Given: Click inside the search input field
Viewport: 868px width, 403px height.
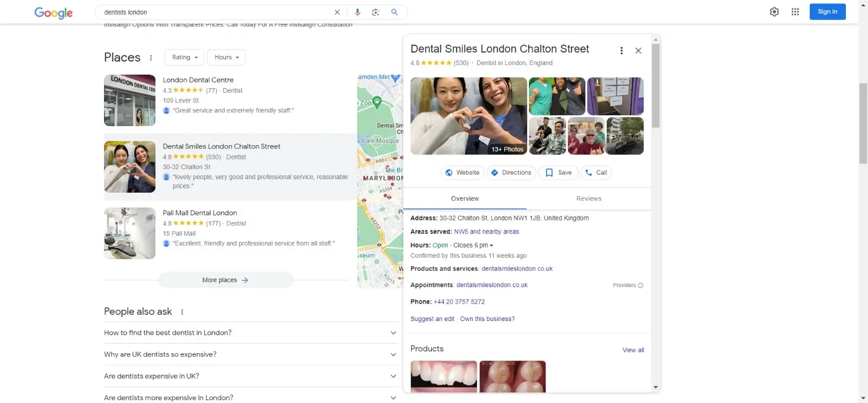Looking at the screenshot, I should coord(218,12).
